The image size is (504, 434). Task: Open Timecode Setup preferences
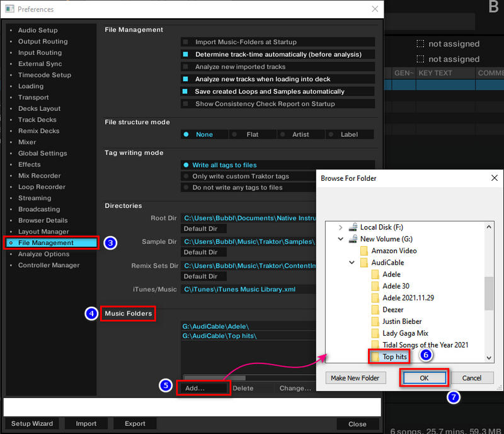point(45,75)
